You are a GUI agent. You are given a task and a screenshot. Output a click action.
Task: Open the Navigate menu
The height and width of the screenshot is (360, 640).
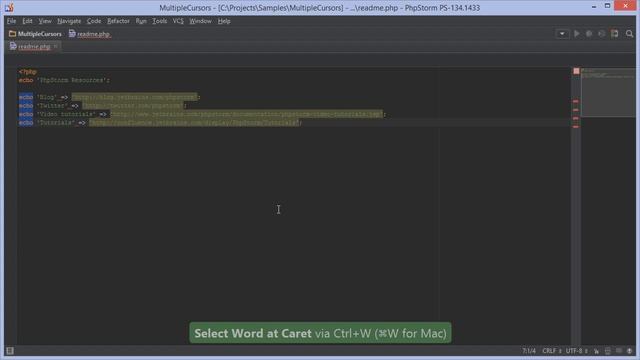pos(69,21)
